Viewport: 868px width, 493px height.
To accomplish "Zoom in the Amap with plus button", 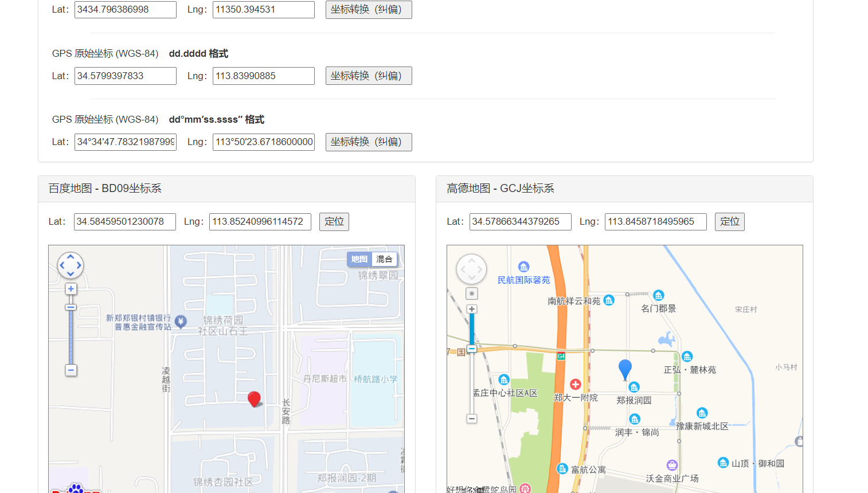I will 472,309.
